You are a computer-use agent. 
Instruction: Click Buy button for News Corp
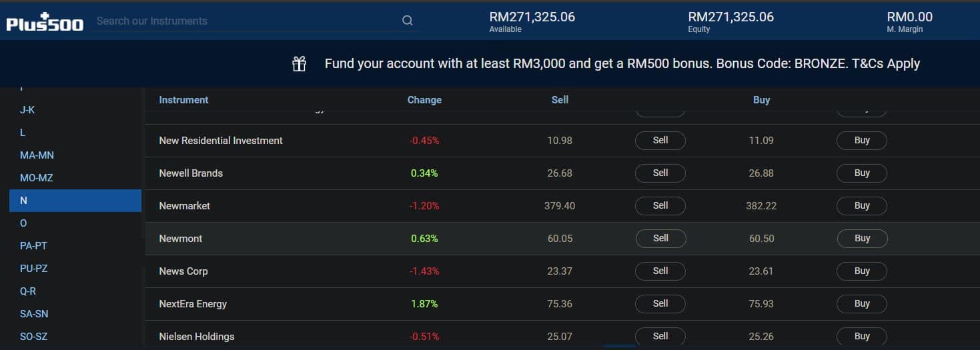tap(862, 271)
